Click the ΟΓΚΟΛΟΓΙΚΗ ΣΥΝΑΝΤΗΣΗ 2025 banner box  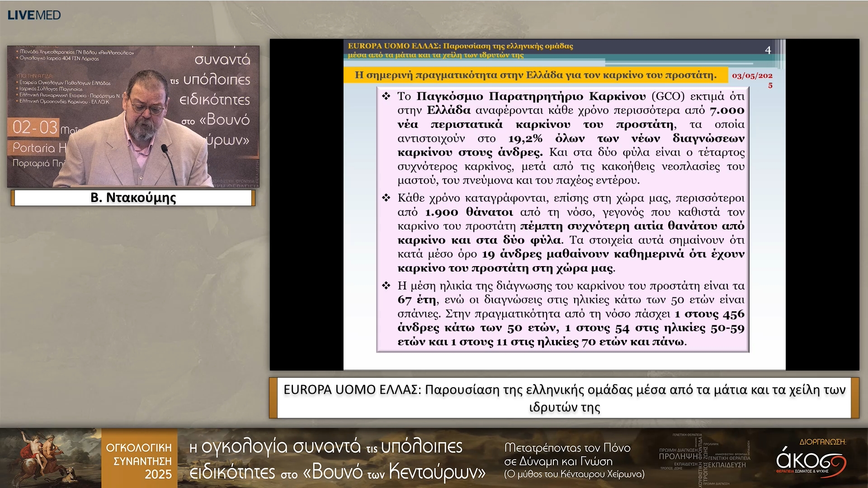(139, 458)
